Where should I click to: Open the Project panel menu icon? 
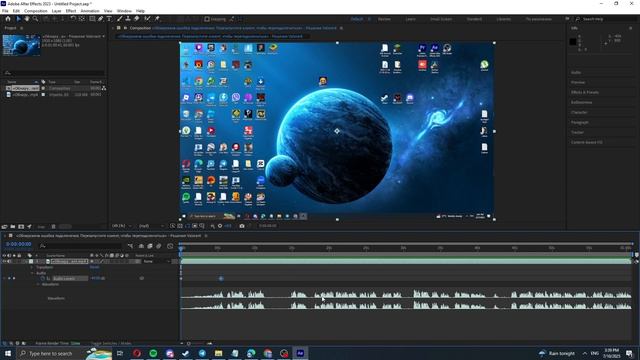(22, 28)
